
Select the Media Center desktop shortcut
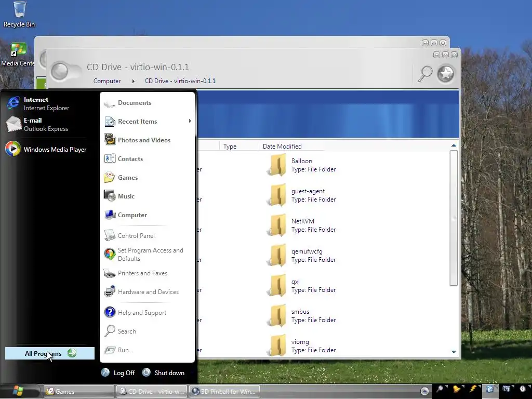click(x=18, y=54)
